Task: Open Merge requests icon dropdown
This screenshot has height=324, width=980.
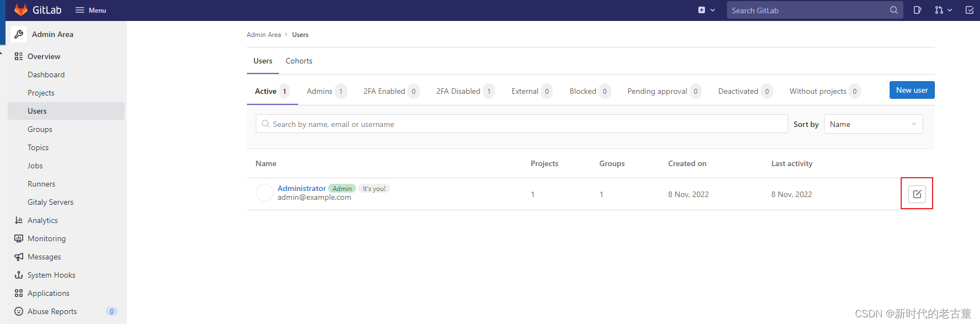Action: click(943, 10)
